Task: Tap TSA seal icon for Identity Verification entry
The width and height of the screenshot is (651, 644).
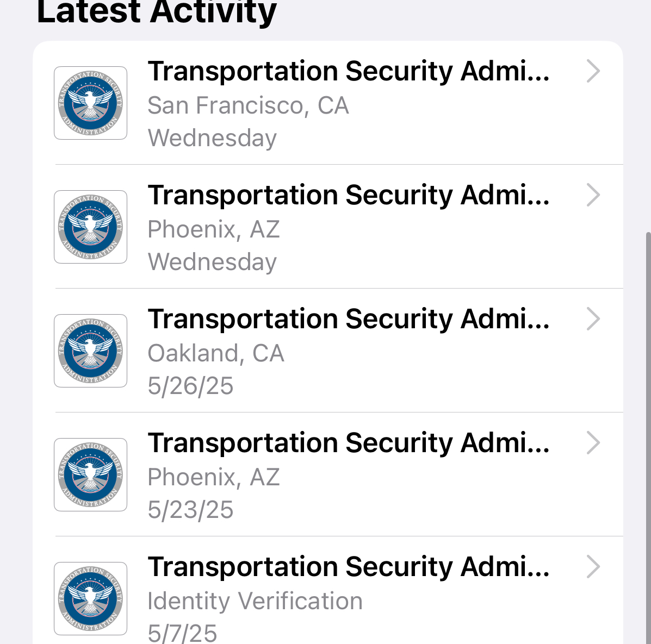Action: pyautogui.click(x=90, y=599)
